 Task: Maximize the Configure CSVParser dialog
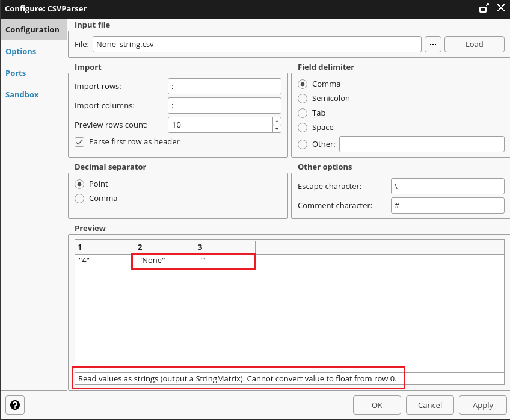[x=484, y=8]
